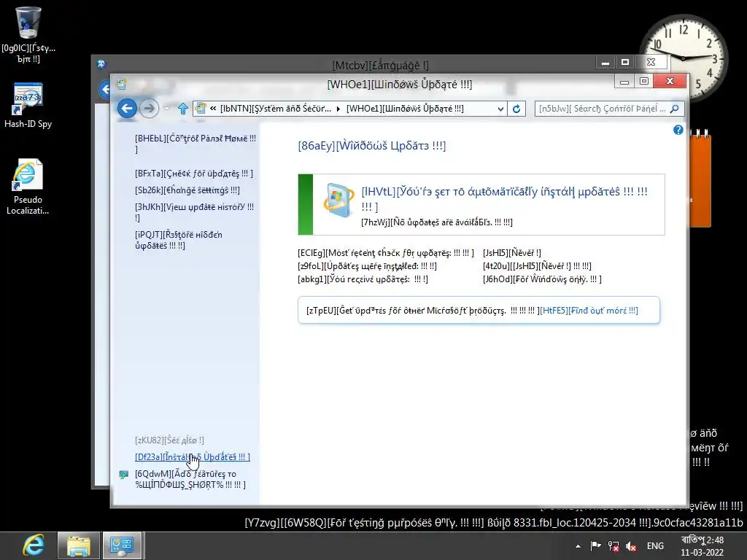Open the recent pages dropdown arrow

(167, 109)
